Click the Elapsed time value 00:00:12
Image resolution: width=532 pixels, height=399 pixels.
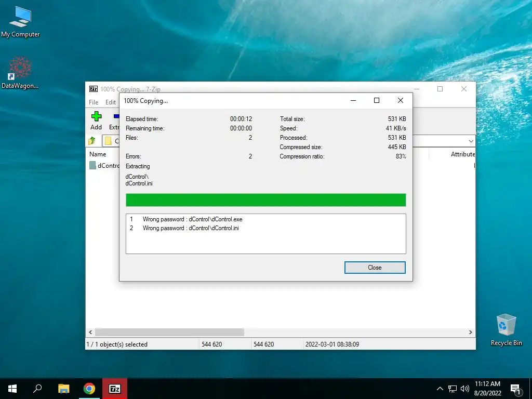241,119
